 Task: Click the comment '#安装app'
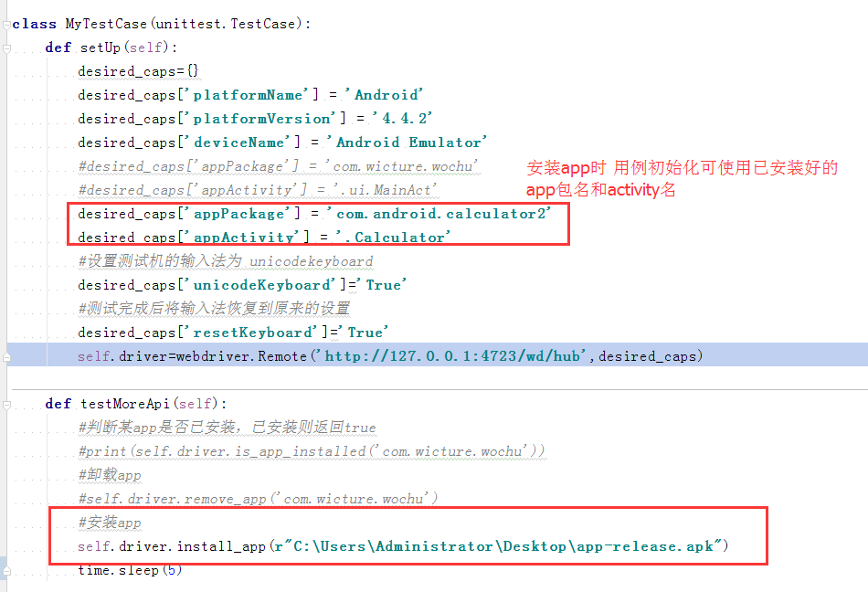pyautogui.click(x=110, y=523)
